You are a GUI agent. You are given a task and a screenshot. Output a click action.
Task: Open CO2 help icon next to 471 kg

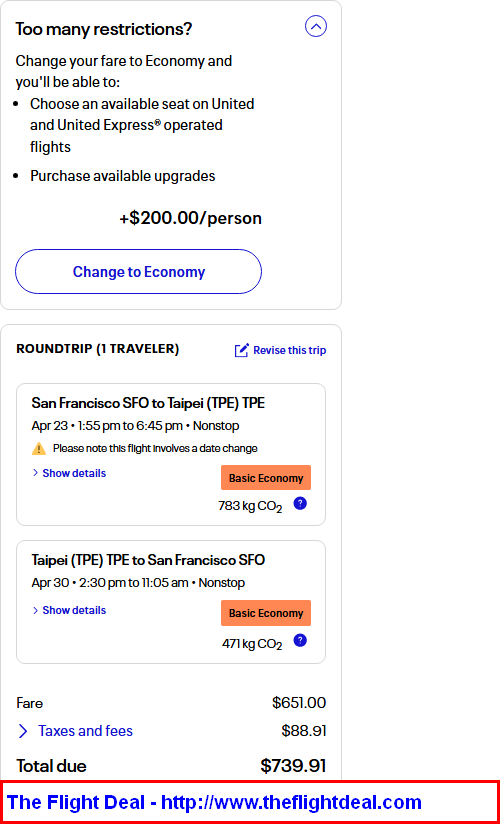pyautogui.click(x=300, y=641)
